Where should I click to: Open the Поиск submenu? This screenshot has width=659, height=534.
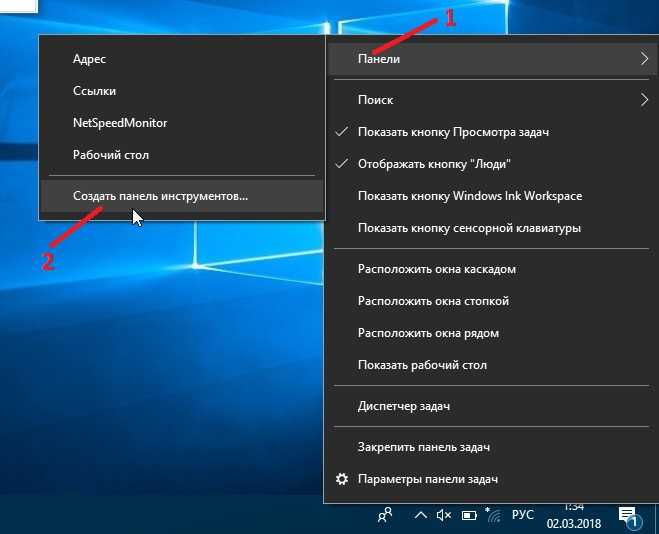(x=491, y=100)
